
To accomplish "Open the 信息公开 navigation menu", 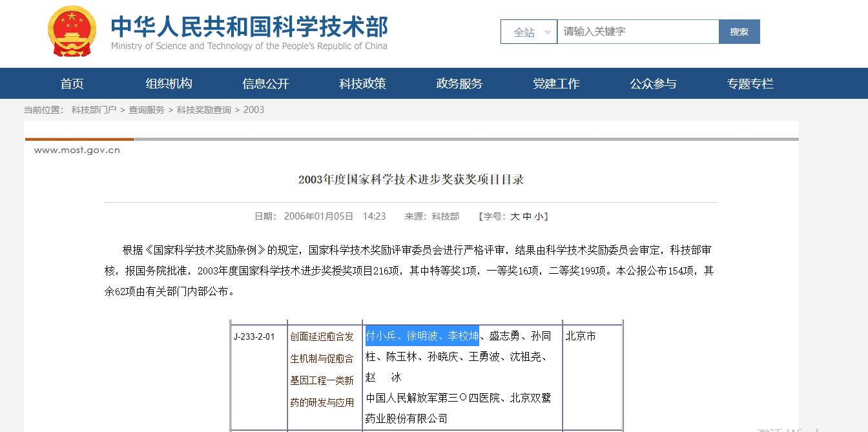I will pos(265,83).
